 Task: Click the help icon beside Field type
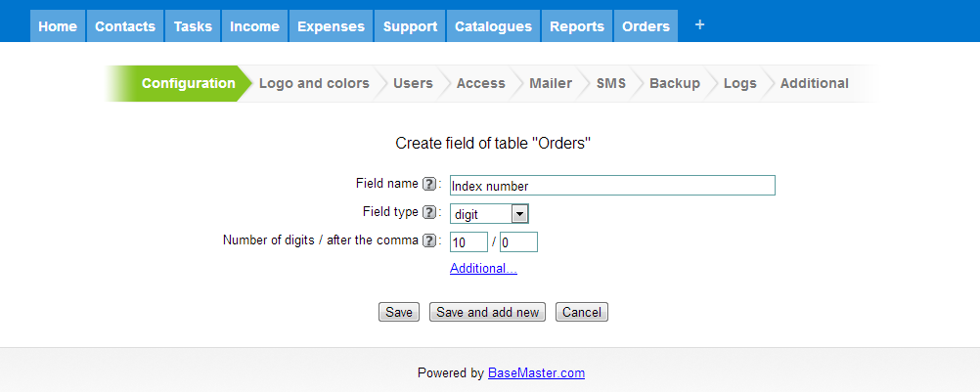pos(428,212)
